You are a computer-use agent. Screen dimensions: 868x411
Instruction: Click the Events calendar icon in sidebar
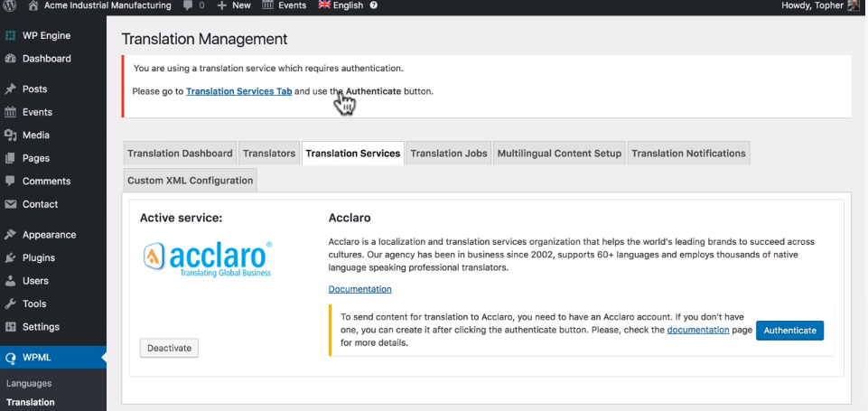[10, 112]
